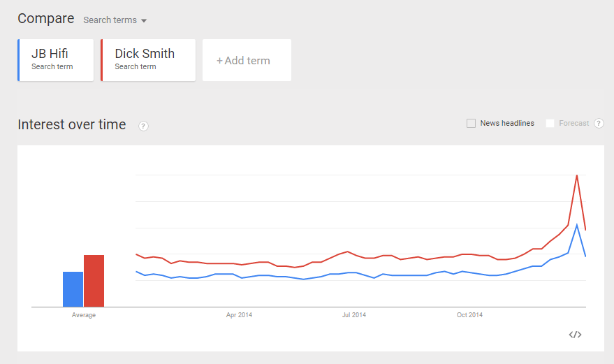This screenshot has height=364, width=614.
Task: Open the embed code icon below chart
Action: click(575, 335)
